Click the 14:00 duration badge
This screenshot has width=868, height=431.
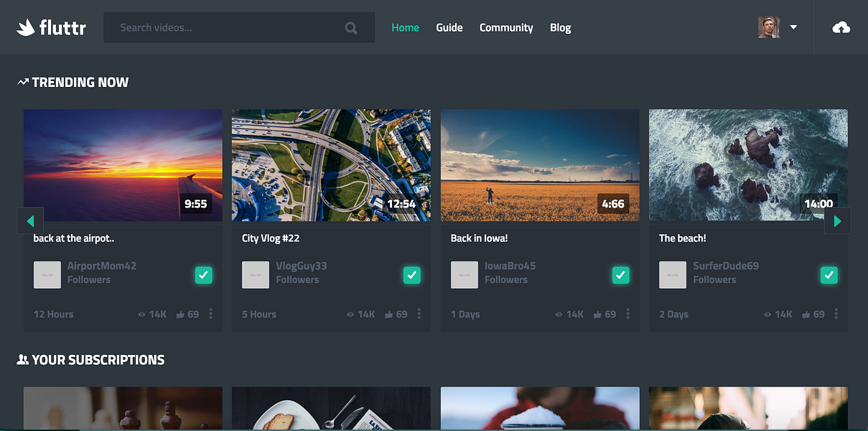coord(818,204)
